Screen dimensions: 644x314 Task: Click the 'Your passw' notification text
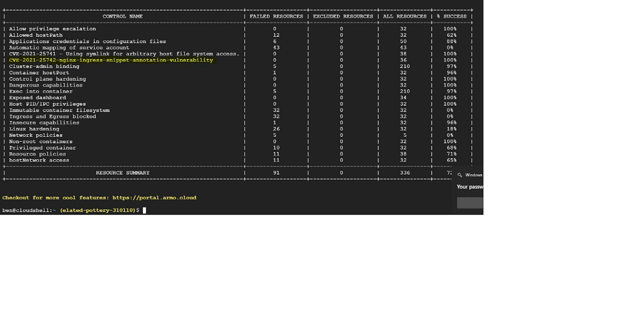click(x=470, y=187)
